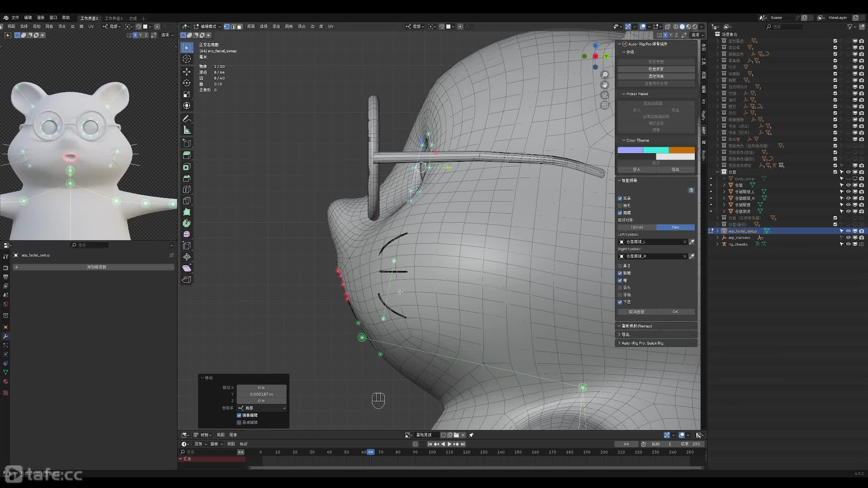The image size is (868, 488).
Task: Open the 文件 (File) menu
Action: pos(15,18)
